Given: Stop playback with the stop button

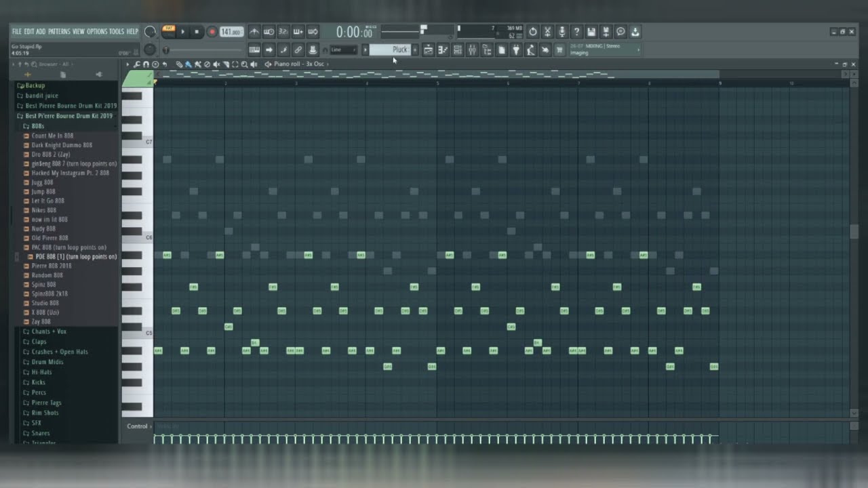Looking at the screenshot, I should 197,32.
